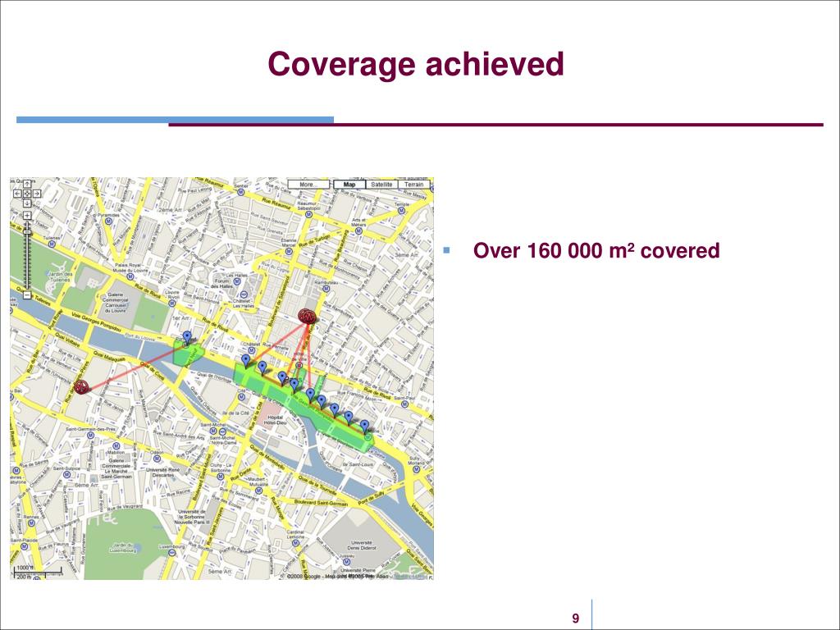The image size is (840, 630).
Task: Switch to the Terrain view tab
Action: [x=413, y=185]
